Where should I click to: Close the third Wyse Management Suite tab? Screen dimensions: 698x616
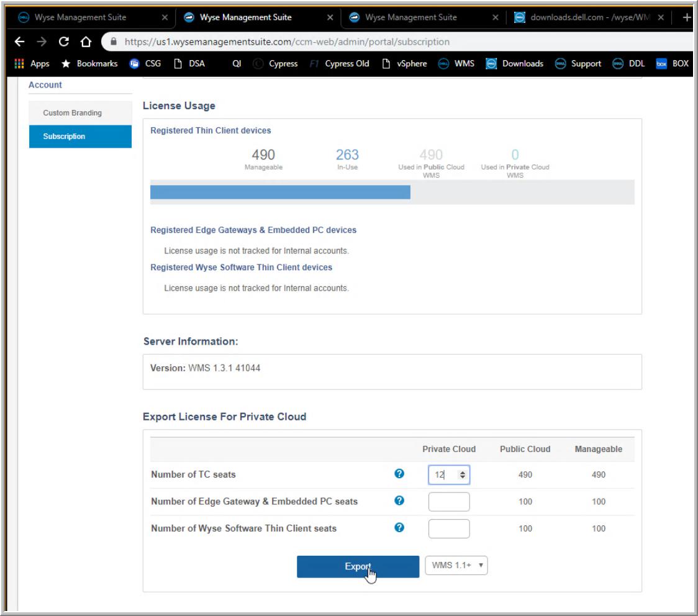tap(496, 17)
